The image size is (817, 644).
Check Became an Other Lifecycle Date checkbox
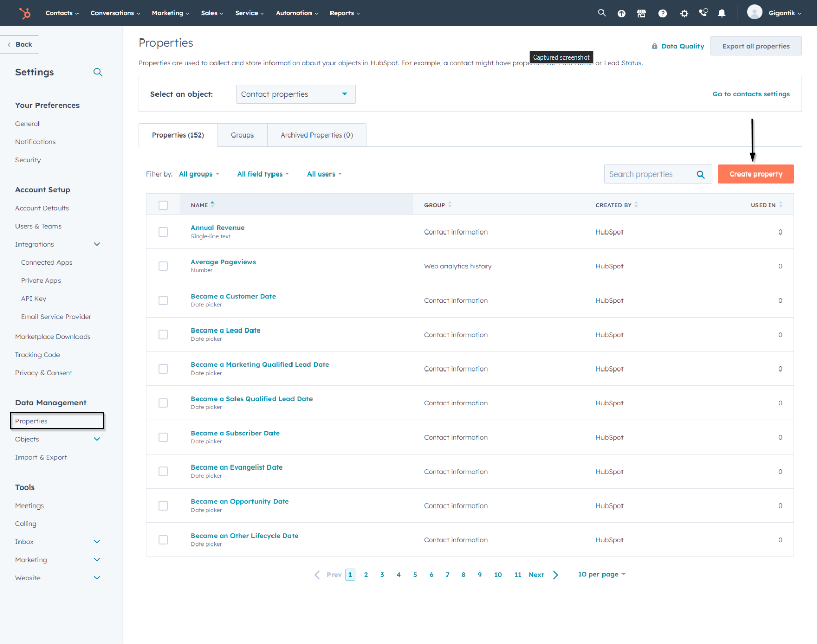163,540
